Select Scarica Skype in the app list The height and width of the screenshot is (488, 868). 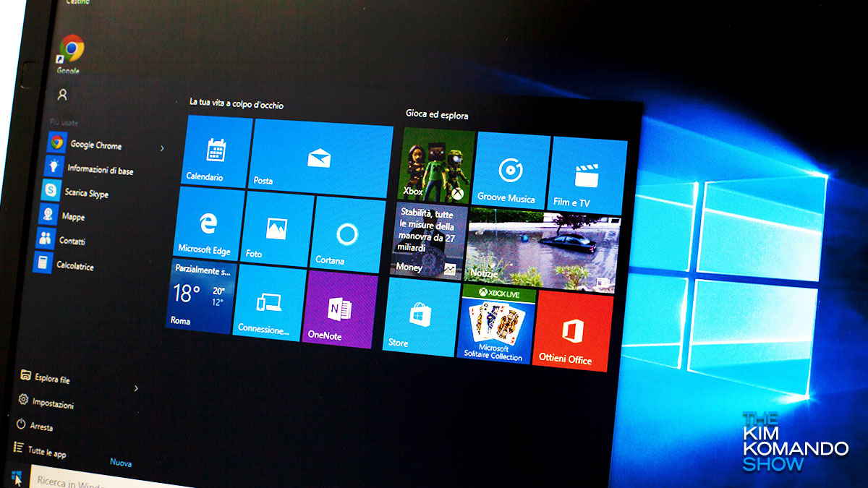pos(76,192)
